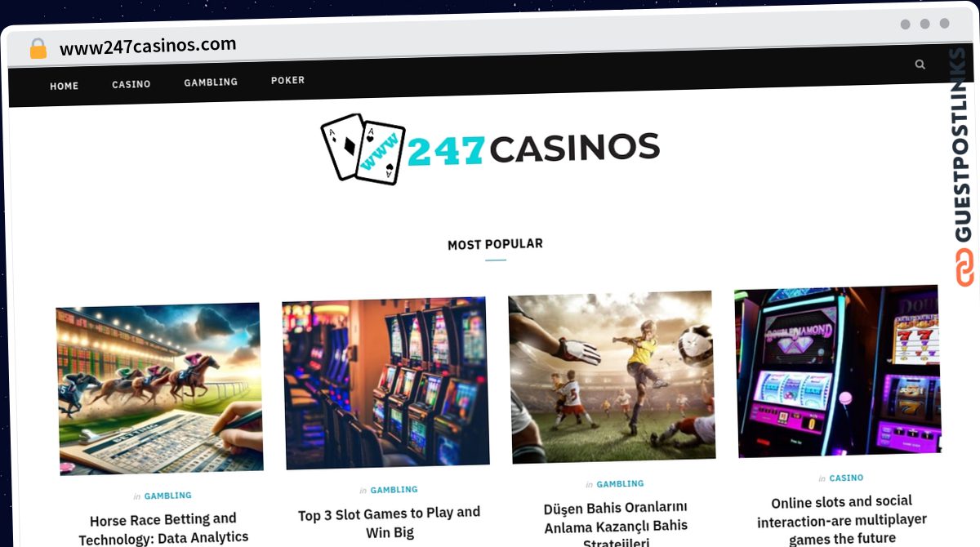Open the slot machines row thumbnail
980x547 pixels.
(x=385, y=383)
